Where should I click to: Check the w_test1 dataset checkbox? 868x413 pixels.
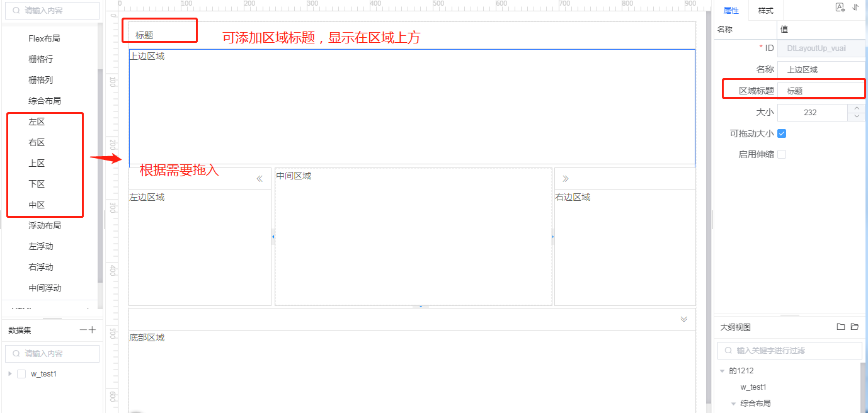[21, 374]
